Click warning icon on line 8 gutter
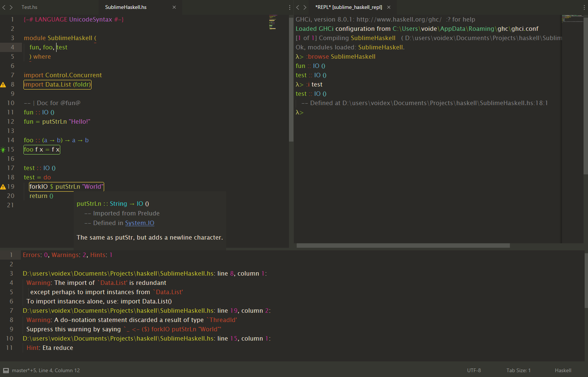 (x=3, y=85)
